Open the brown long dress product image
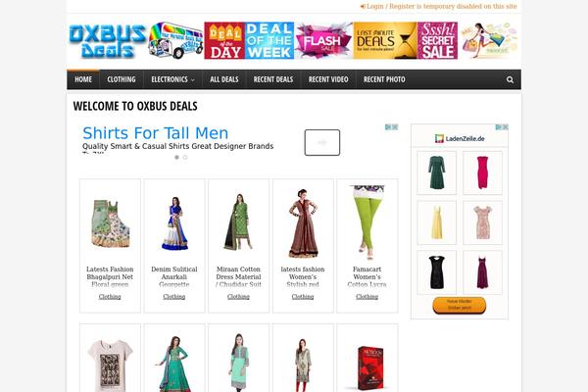588x392 pixels. [x=303, y=223]
